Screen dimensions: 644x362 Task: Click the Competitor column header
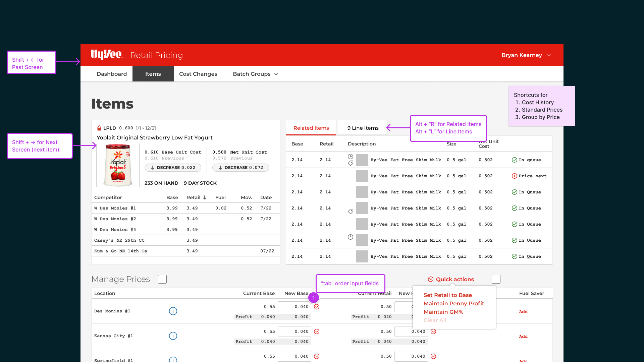[108, 197]
